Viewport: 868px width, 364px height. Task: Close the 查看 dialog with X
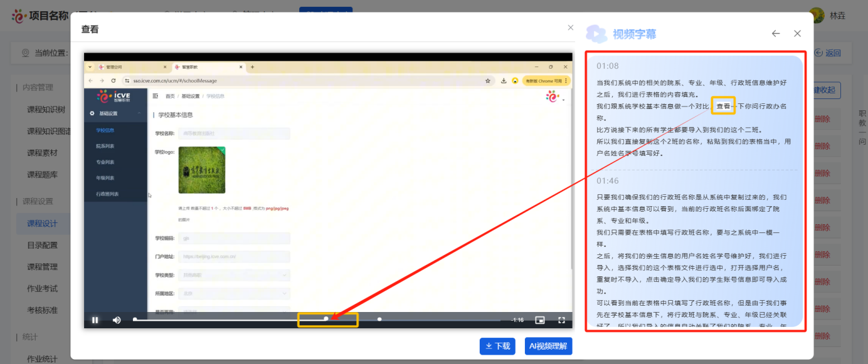click(570, 28)
